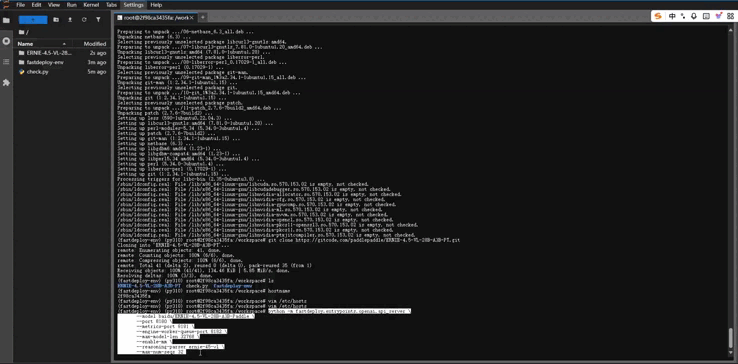The image size is (738, 364).
Task: Click the '--enable-mm' argument line
Action: click(154, 342)
